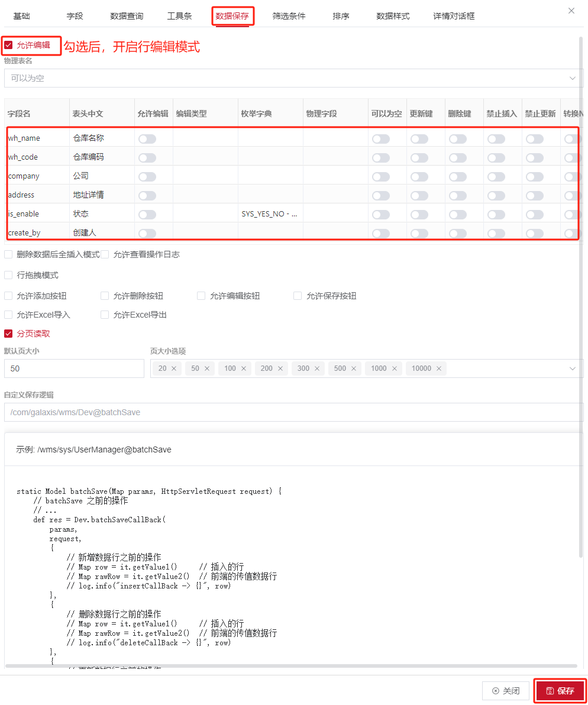588x705 pixels.
Task: Remove the 20 page size tag
Action: [x=173, y=368]
